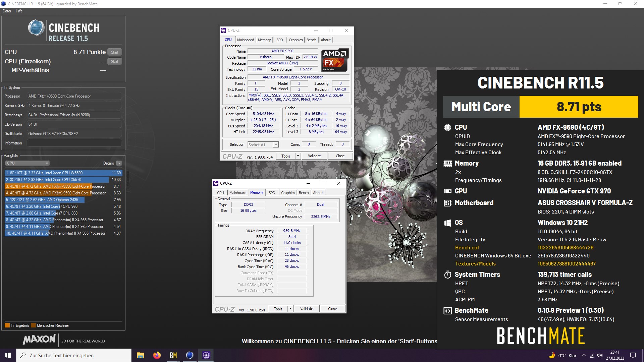This screenshot has height=362, width=644.
Task: Select AMD Opteron 2435 ranking row
Action: click(x=63, y=200)
